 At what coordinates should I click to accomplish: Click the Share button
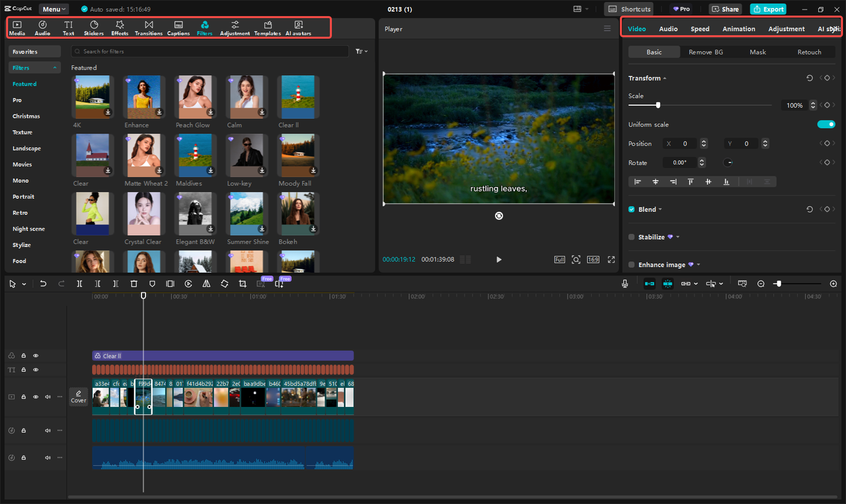(x=724, y=9)
